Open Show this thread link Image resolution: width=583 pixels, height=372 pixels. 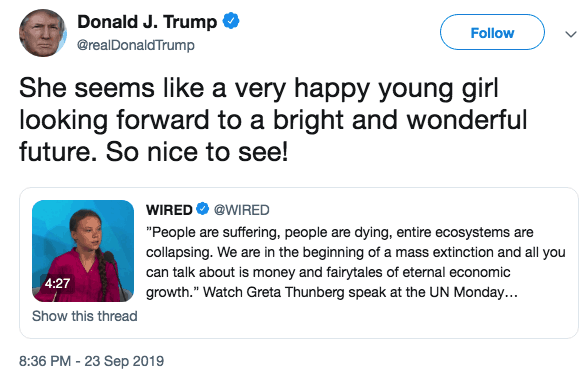(x=85, y=316)
